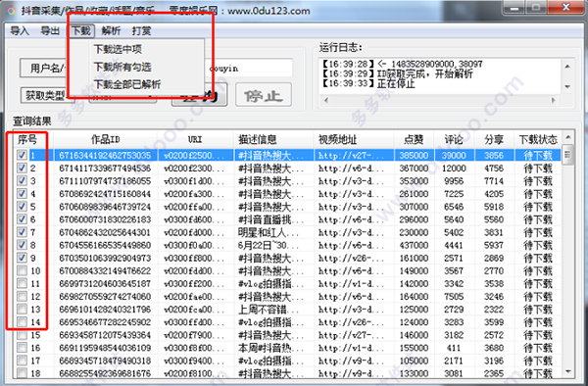The height and width of the screenshot is (386, 588).
Task: Check the checkbox for row 13
Action: pyautogui.click(x=22, y=310)
